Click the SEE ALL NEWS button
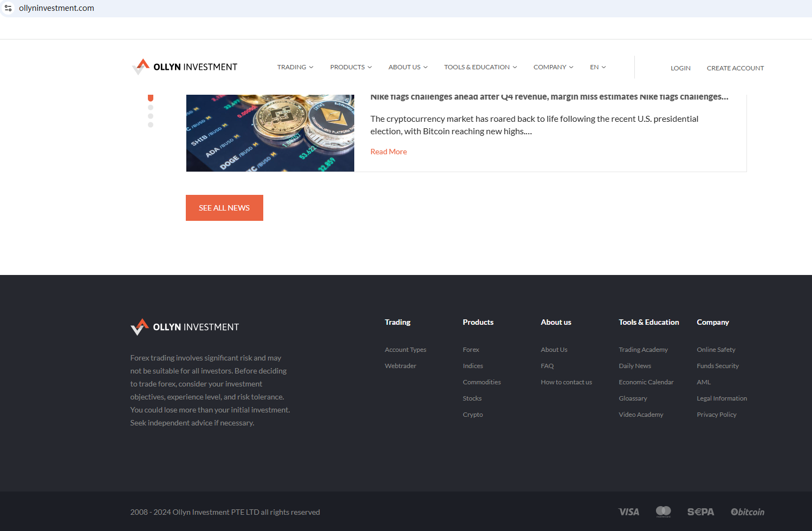Screen dimensions: 812x531 (224, 208)
